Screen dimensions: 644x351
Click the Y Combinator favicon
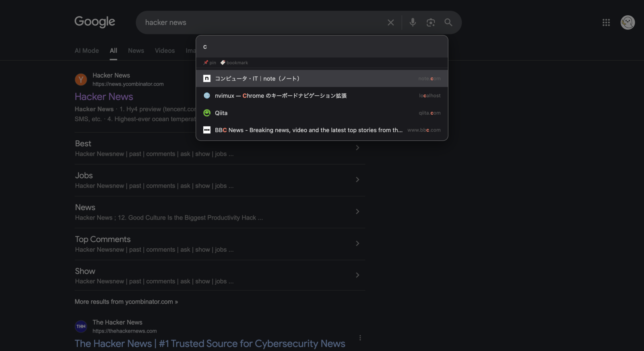(81, 79)
